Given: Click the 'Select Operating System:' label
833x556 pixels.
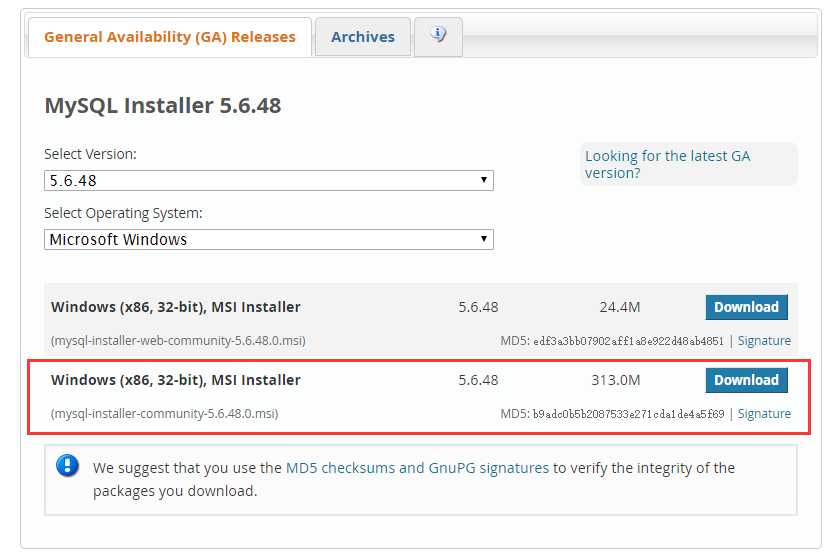Looking at the screenshot, I should point(123,213).
